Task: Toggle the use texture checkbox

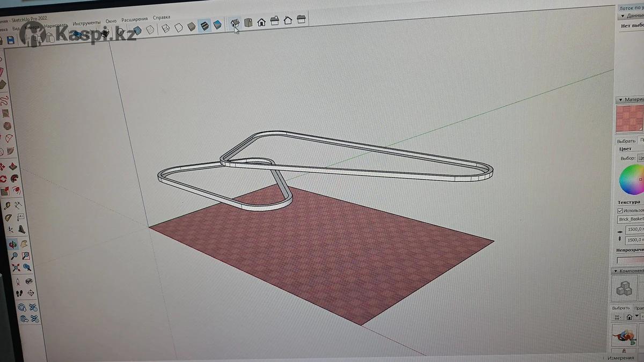Action: coord(620,211)
